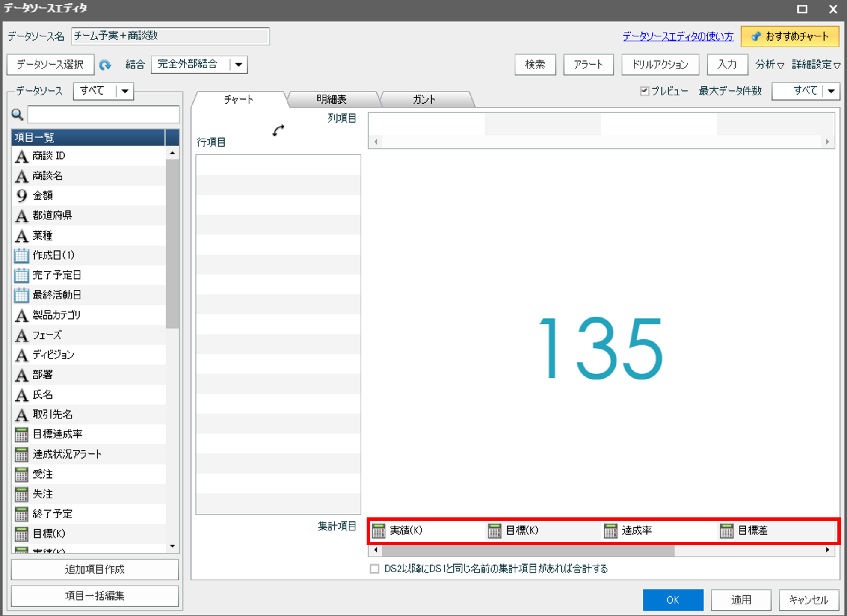Open the 検索 settings button
The height and width of the screenshot is (616, 847).
click(x=535, y=65)
